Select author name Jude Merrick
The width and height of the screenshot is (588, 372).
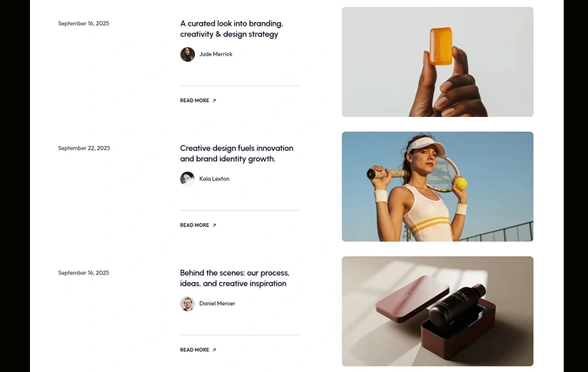click(216, 54)
